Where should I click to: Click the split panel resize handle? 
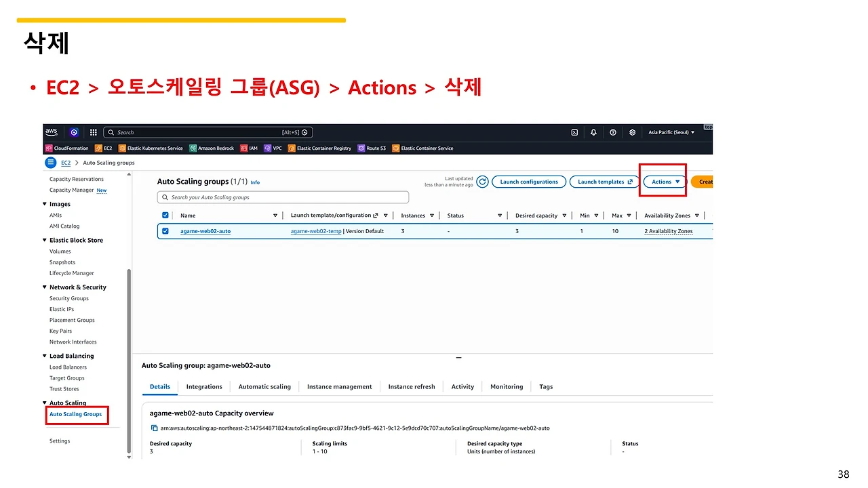tap(458, 357)
